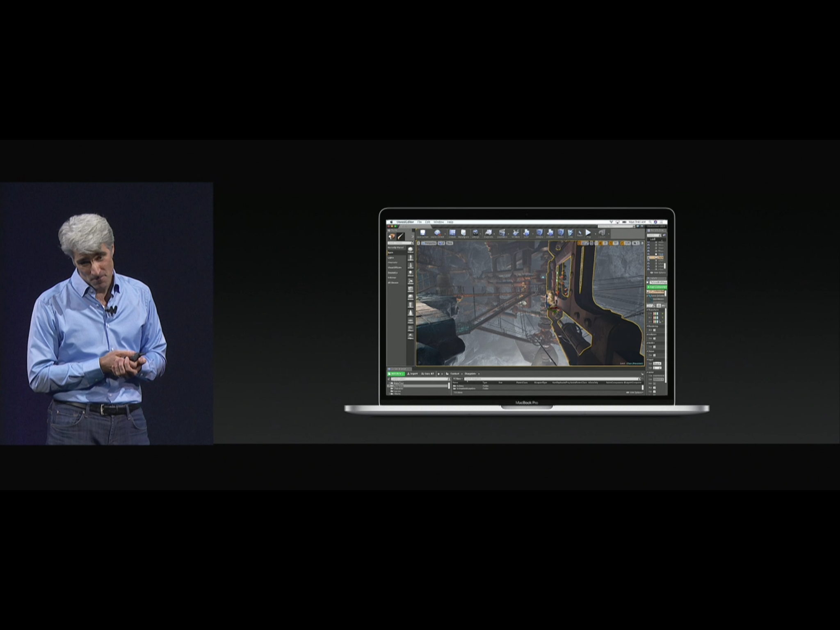The image size is (840, 630).
Task: Open the Blueprints toolbar icon
Action: [488, 233]
